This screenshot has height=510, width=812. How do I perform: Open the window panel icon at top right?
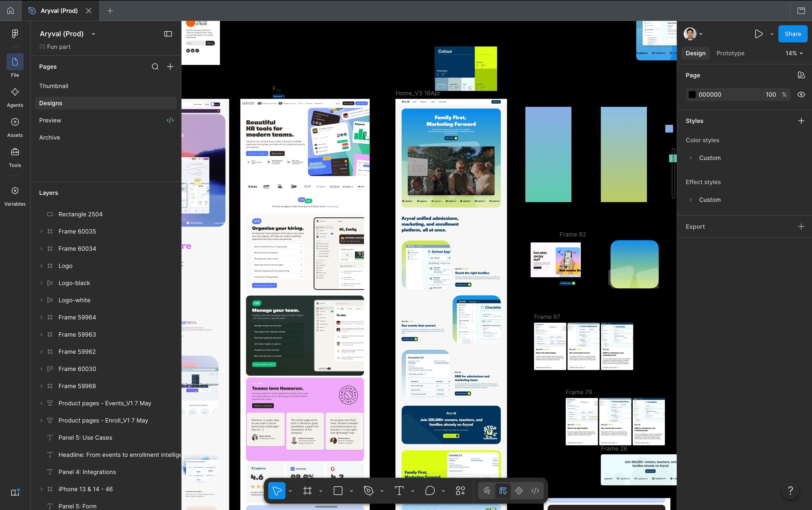[801, 11]
